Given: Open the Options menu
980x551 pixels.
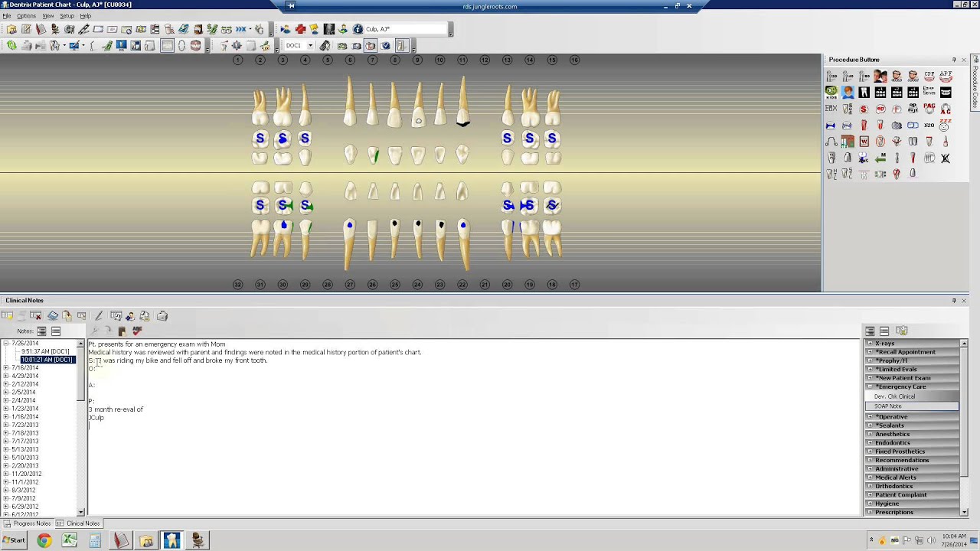Looking at the screenshot, I should coord(26,16).
